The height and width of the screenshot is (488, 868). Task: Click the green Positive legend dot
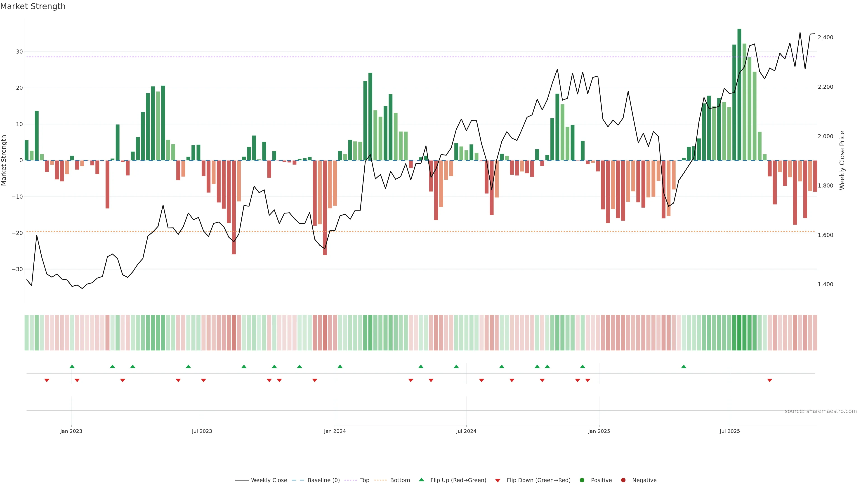[582, 480]
